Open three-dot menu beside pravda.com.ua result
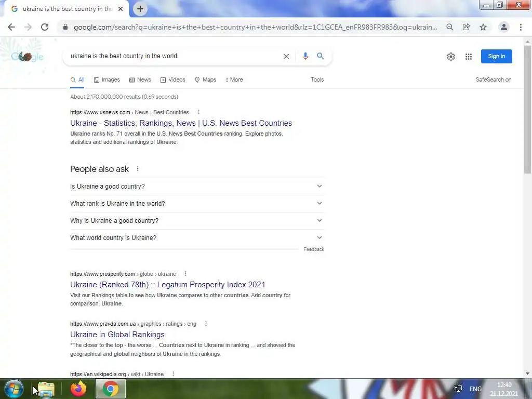 [x=206, y=324]
